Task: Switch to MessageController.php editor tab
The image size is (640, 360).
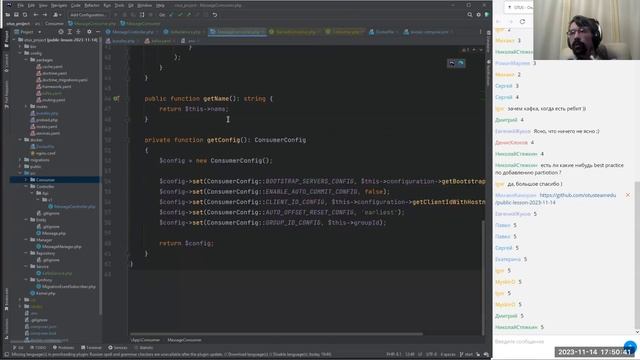Action: coord(132,31)
